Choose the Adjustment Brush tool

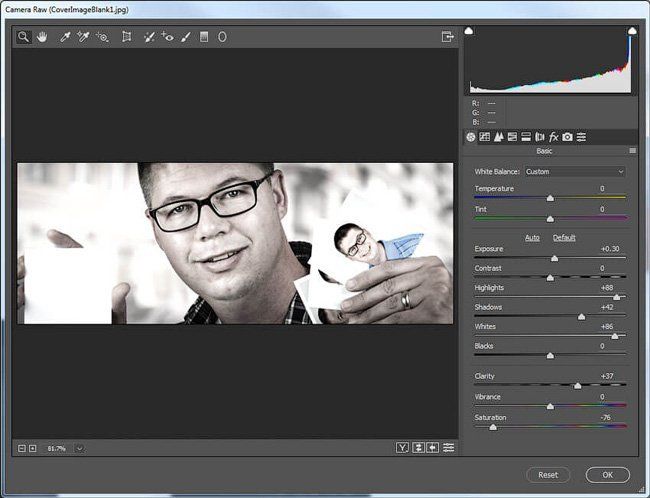pos(186,37)
